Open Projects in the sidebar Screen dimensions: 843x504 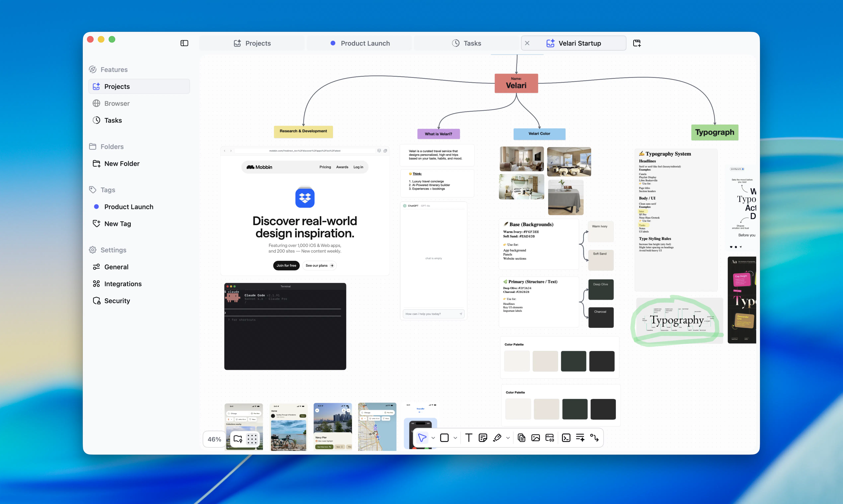point(139,86)
